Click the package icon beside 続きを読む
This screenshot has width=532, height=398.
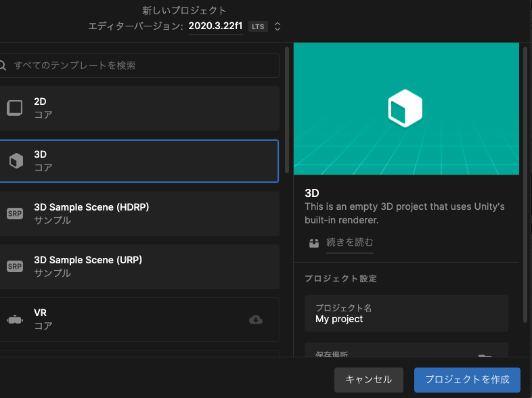[314, 243]
